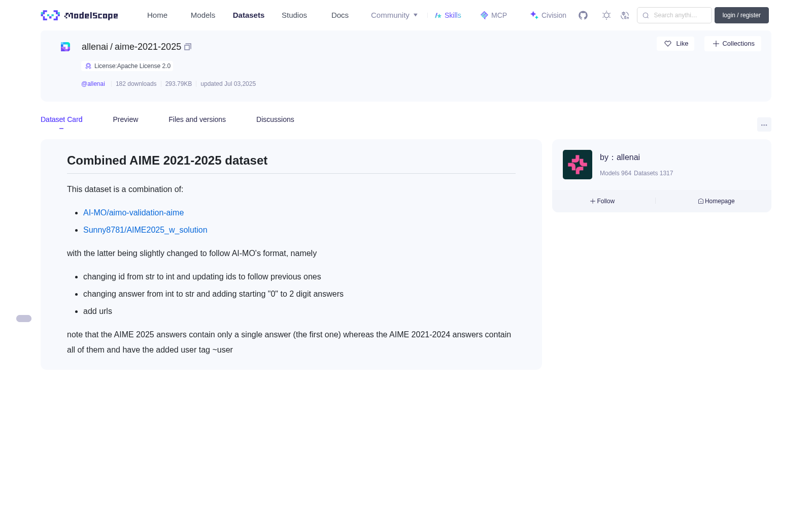The width and height of the screenshot is (812, 508).
Task: Expand the Community dropdown menu
Action: [394, 15]
